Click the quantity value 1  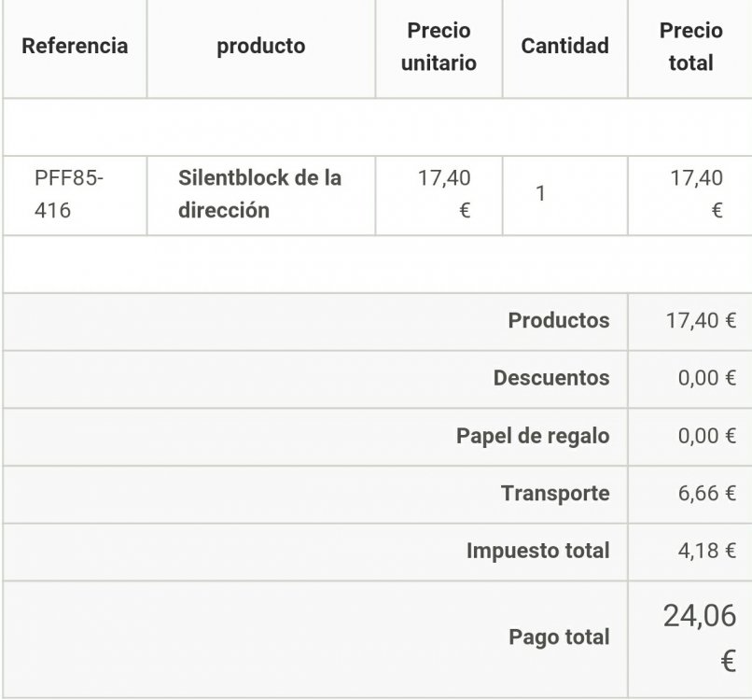[x=540, y=194]
